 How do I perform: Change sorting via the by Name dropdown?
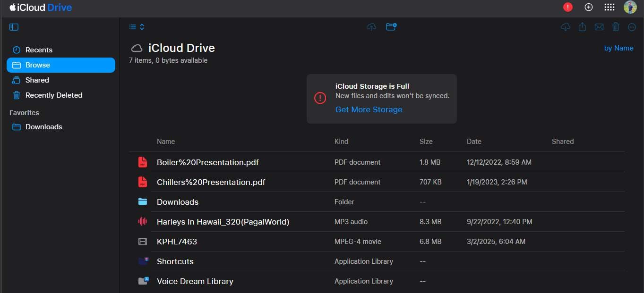(618, 48)
